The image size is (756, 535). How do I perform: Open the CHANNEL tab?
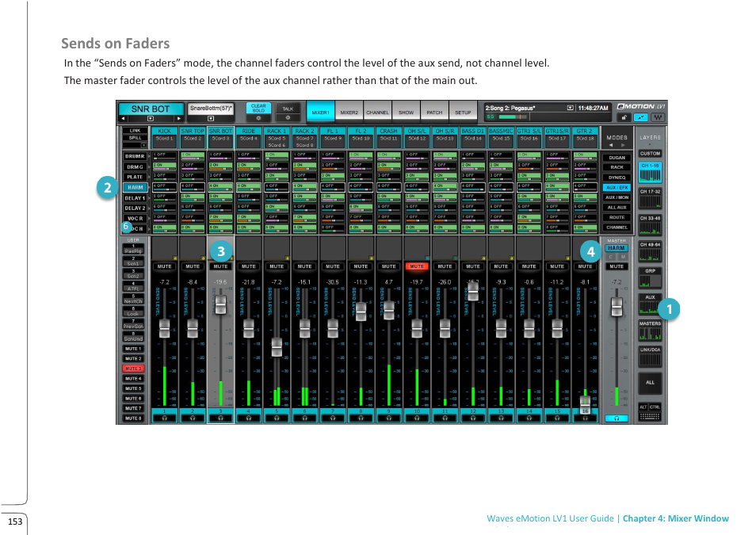click(377, 113)
